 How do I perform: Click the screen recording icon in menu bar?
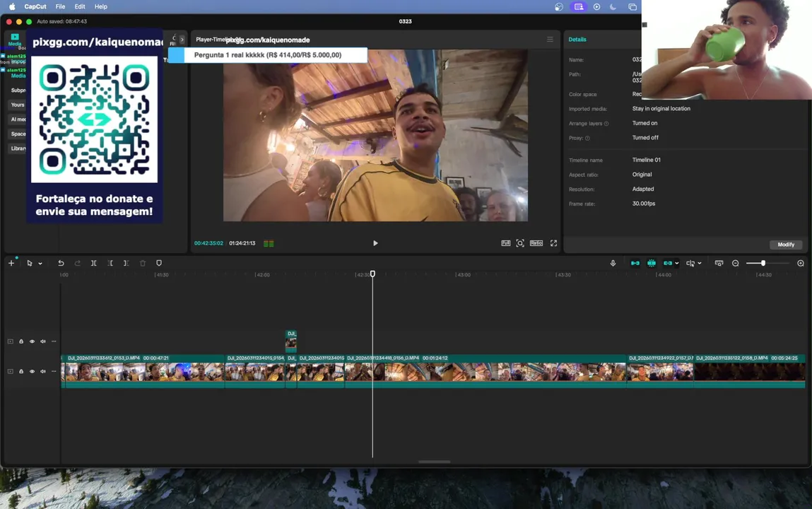click(x=579, y=7)
